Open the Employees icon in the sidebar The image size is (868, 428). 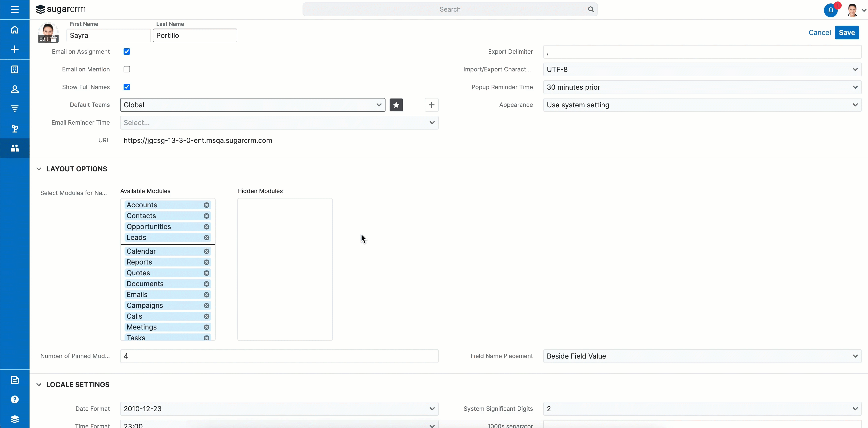pos(15,148)
